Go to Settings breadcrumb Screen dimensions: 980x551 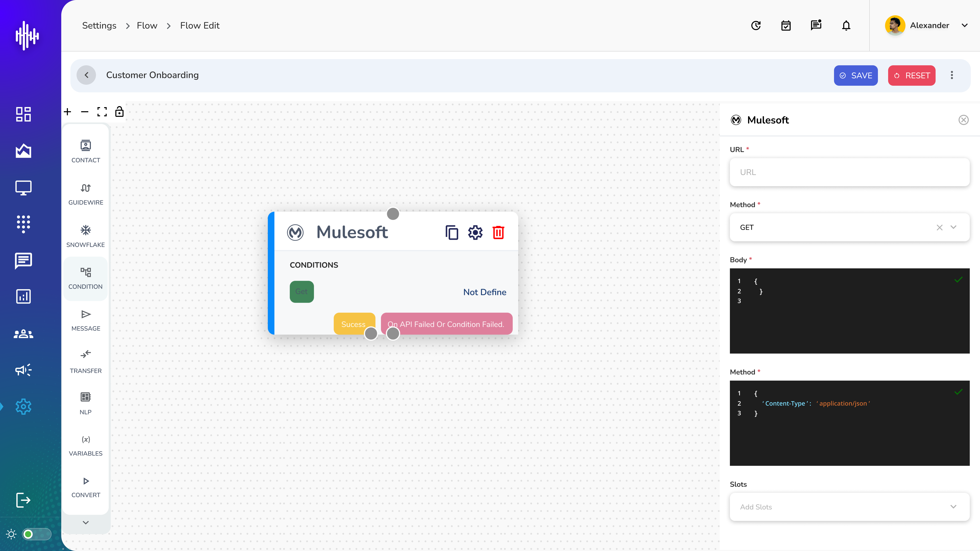pyautogui.click(x=99, y=26)
